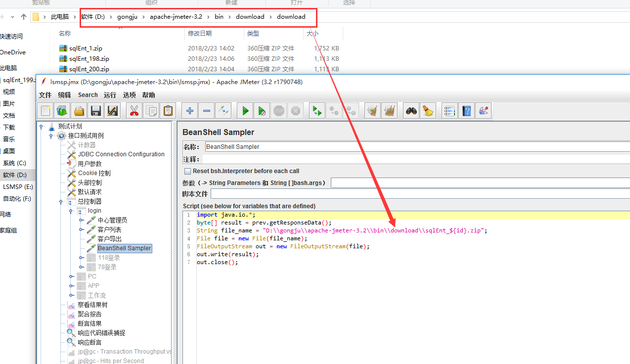Click the Help question mark icon
Screen dimensions: 630x364
(x=466, y=111)
